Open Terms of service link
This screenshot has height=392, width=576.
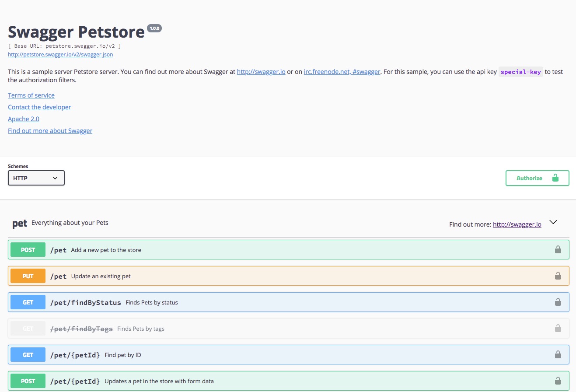tap(31, 95)
